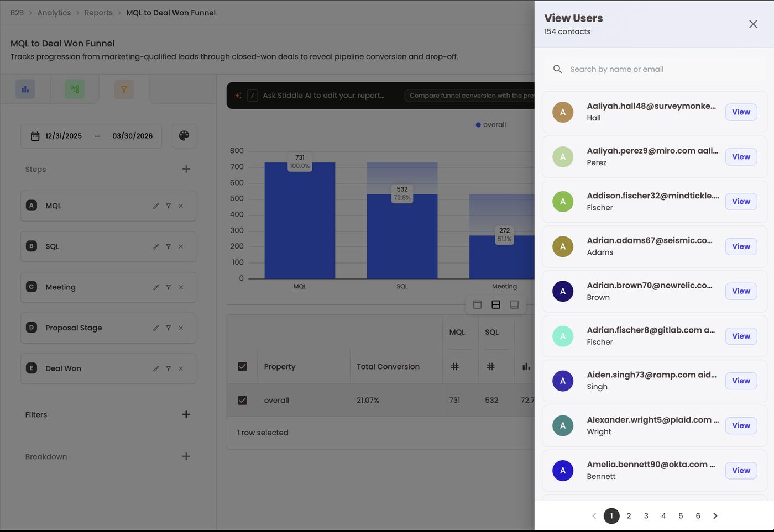Click the search by name or email field
This screenshot has height=532, width=774.
(655, 69)
